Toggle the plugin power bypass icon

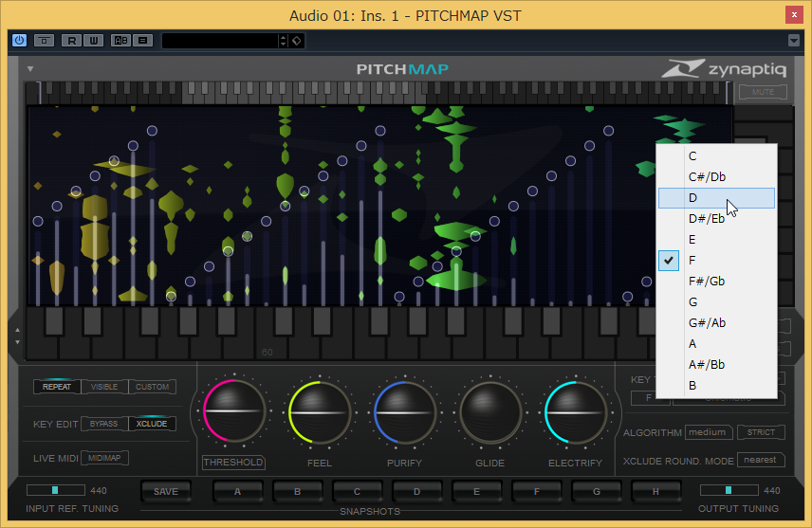20,41
